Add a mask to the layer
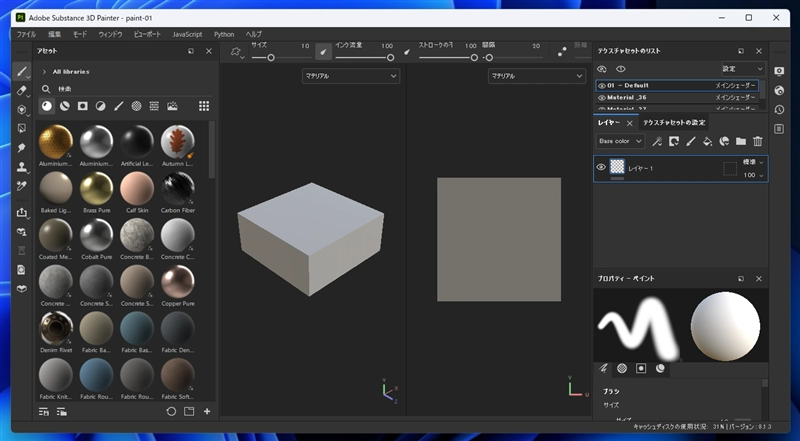Image resolution: width=800 pixels, height=441 pixels. (x=673, y=141)
